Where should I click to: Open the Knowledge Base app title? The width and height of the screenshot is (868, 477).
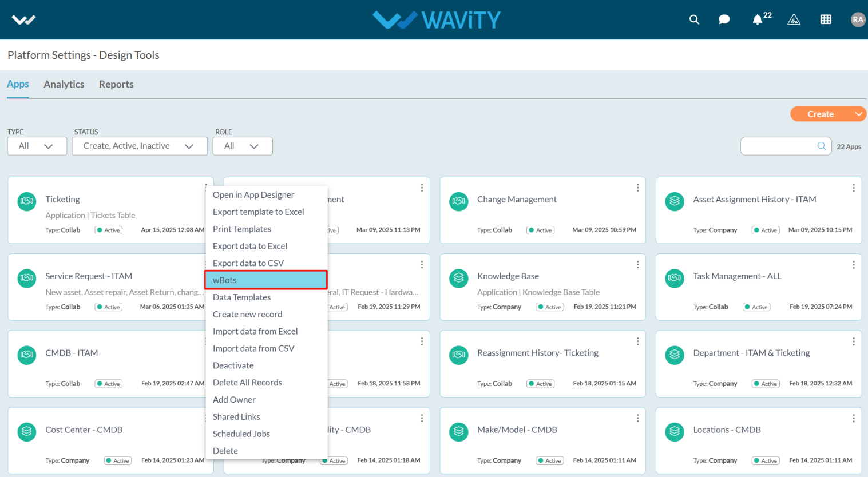(508, 276)
